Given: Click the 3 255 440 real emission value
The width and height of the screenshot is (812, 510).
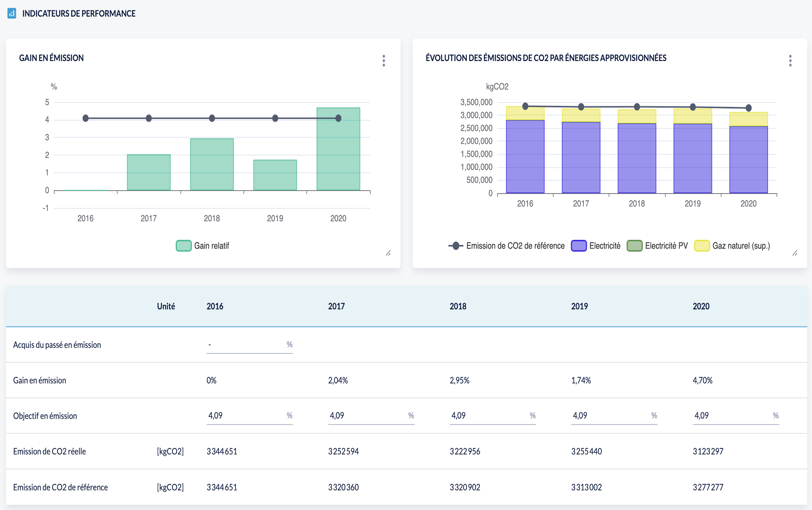Looking at the screenshot, I should 587,451.
